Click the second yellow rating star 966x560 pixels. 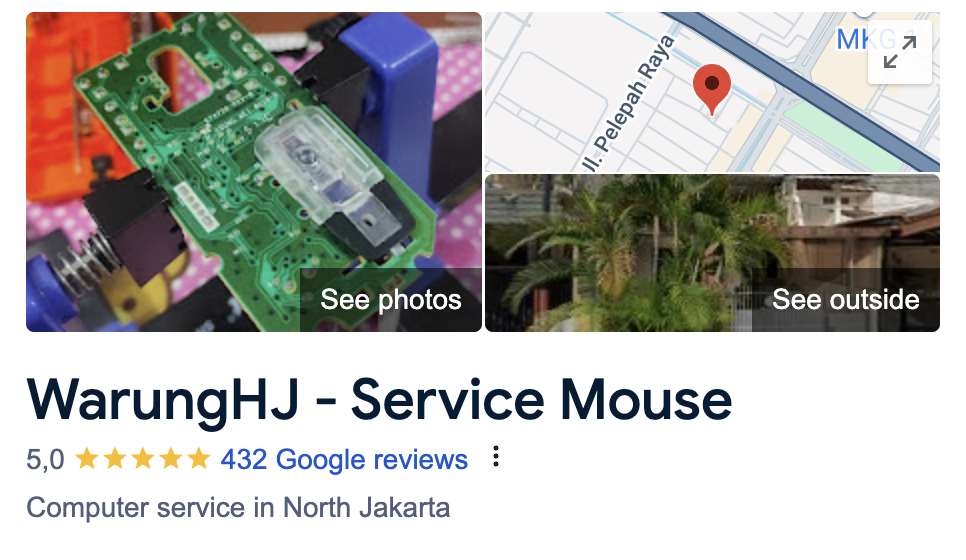[x=115, y=458]
